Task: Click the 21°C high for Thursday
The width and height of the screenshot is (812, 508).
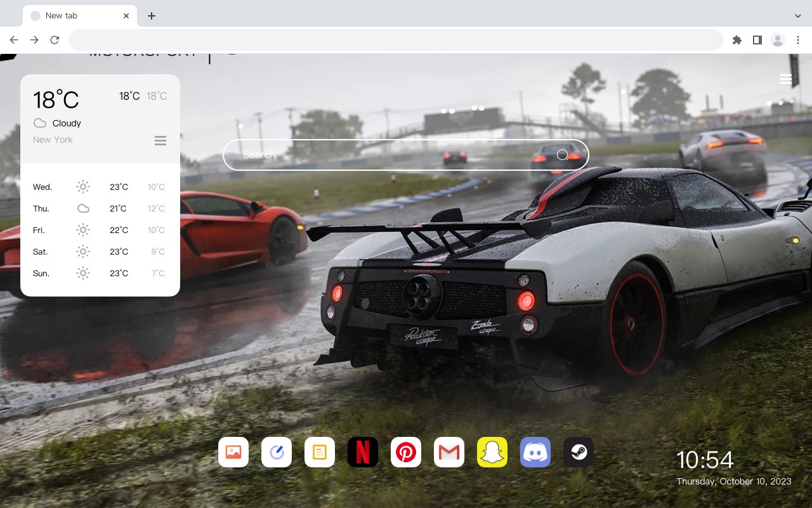Action: (x=119, y=208)
